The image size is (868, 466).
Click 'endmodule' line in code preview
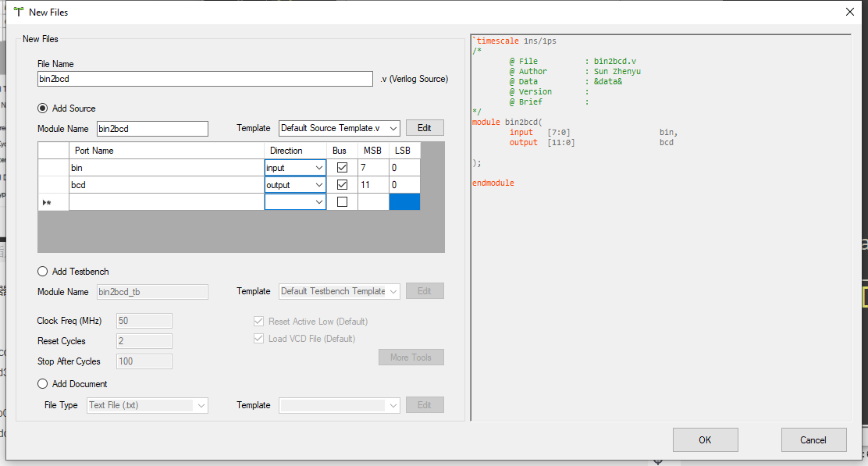tap(493, 183)
